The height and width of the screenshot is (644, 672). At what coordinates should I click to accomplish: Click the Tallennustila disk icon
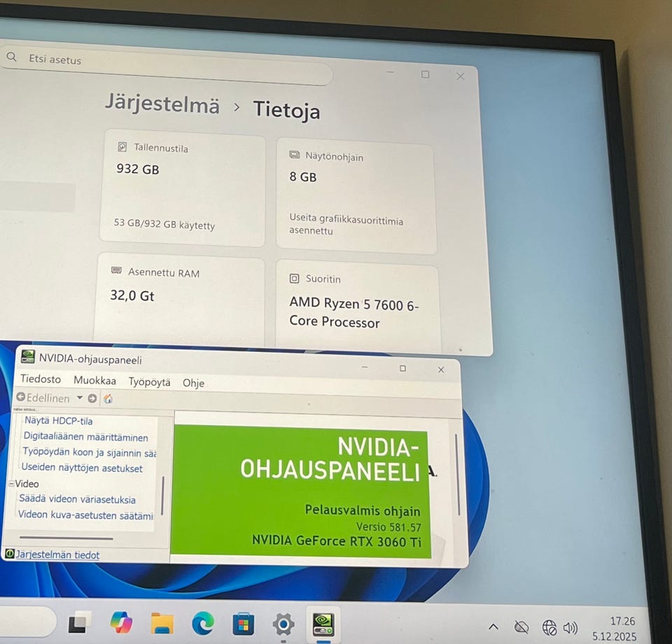click(x=122, y=147)
